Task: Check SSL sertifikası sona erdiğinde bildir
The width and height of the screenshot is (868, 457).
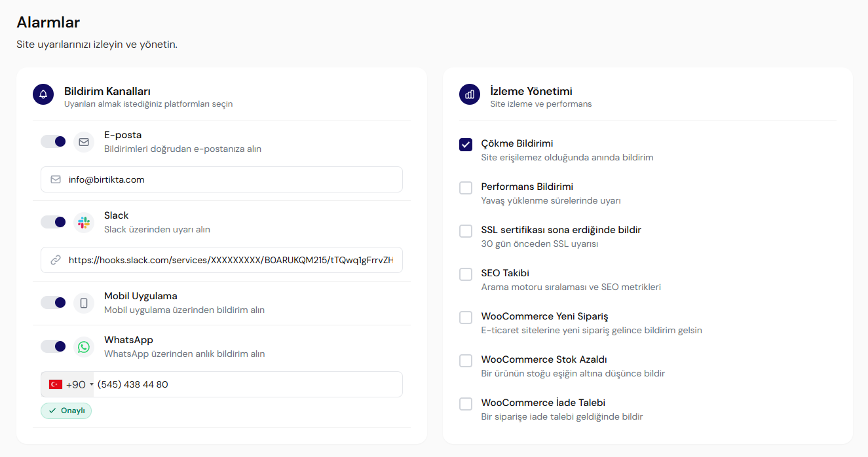Action: tap(466, 231)
